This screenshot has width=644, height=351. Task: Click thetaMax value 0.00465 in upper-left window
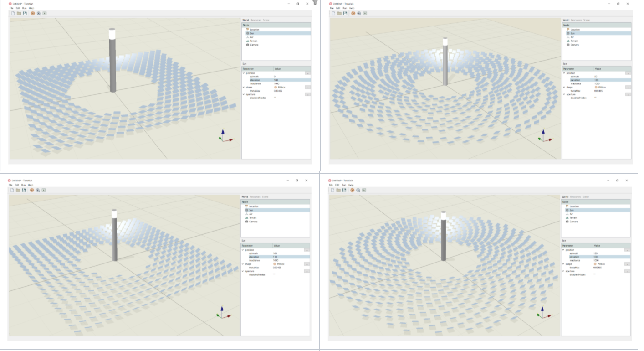point(278,91)
